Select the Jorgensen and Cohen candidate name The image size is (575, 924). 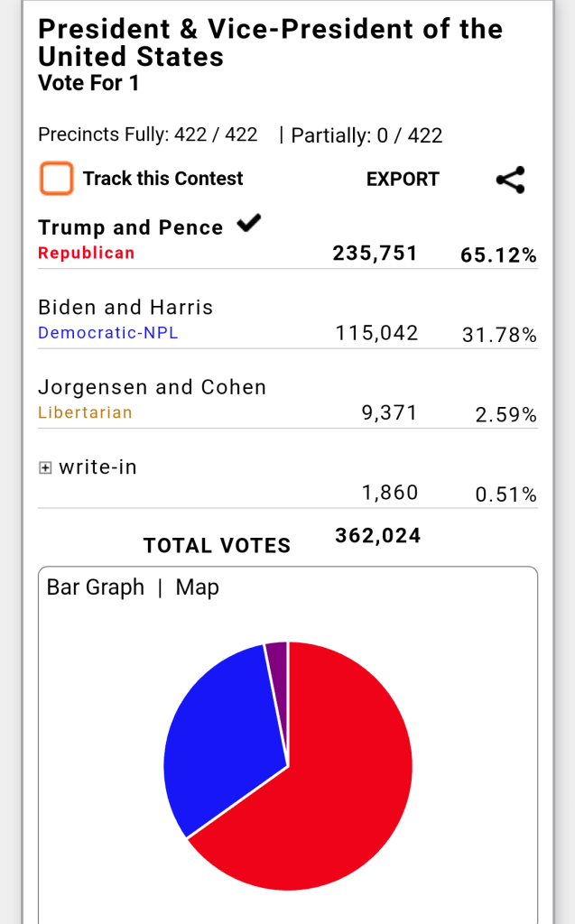[x=152, y=387]
